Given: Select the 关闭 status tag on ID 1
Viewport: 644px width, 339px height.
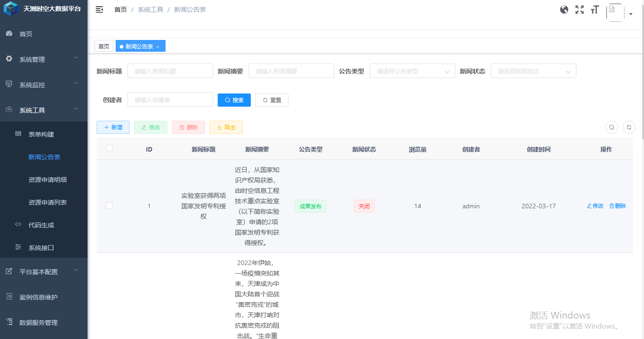Looking at the screenshot, I should coord(364,206).
